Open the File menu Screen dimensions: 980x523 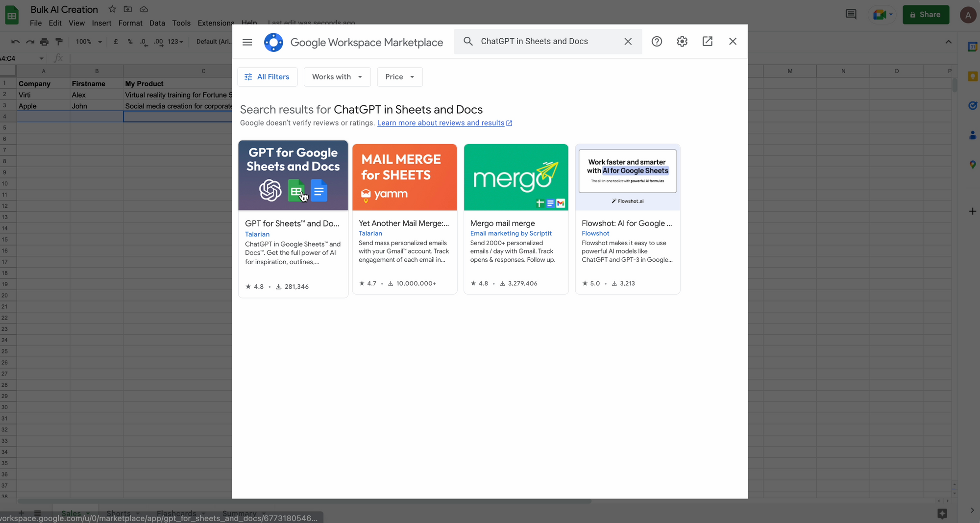(36, 23)
